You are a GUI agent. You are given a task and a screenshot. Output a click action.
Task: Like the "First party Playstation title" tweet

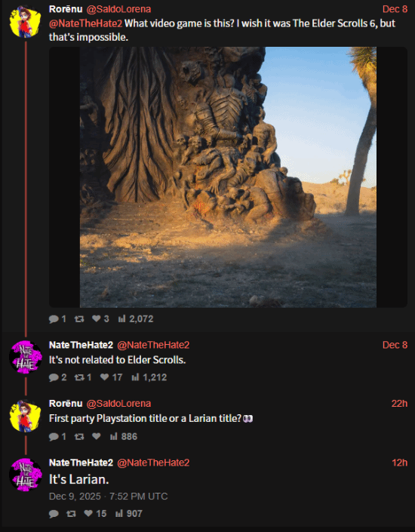(x=97, y=436)
